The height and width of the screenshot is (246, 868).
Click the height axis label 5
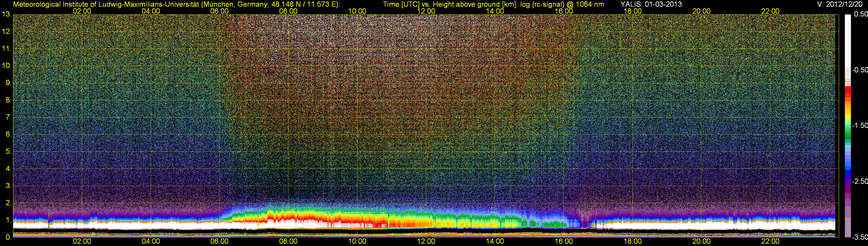[8, 152]
